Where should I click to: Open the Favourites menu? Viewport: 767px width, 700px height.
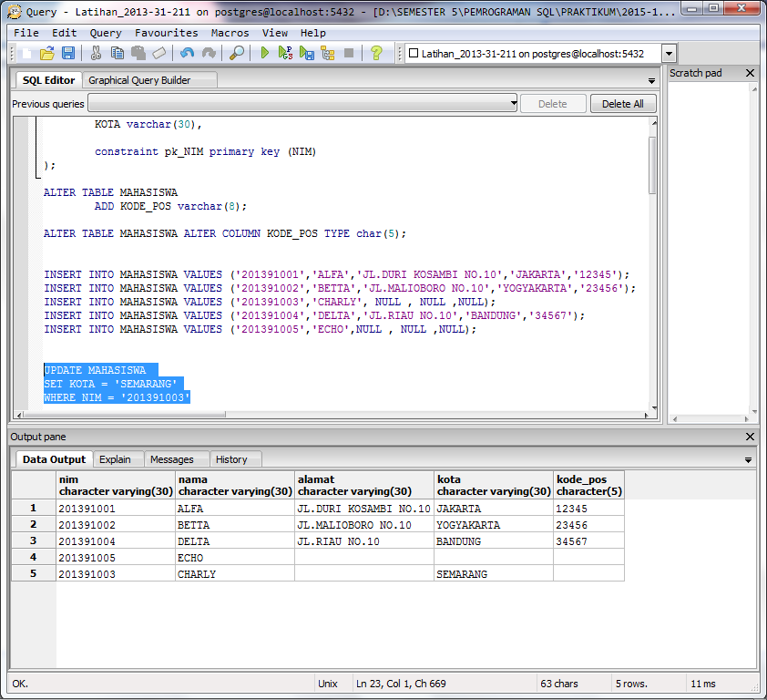(167, 32)
